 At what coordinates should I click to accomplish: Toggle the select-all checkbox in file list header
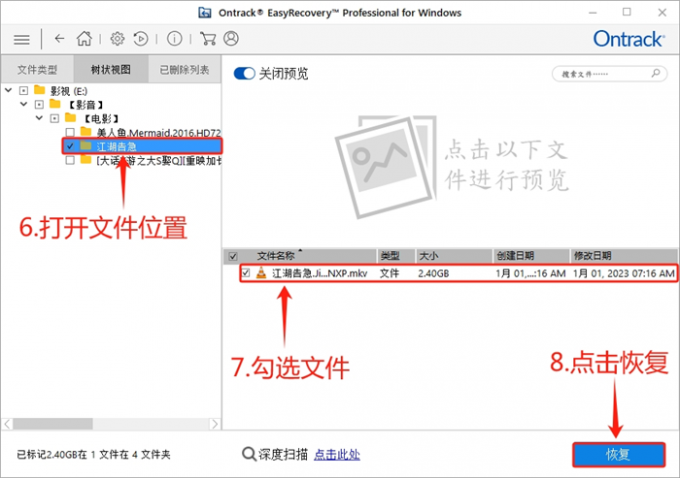coord(233,256)
